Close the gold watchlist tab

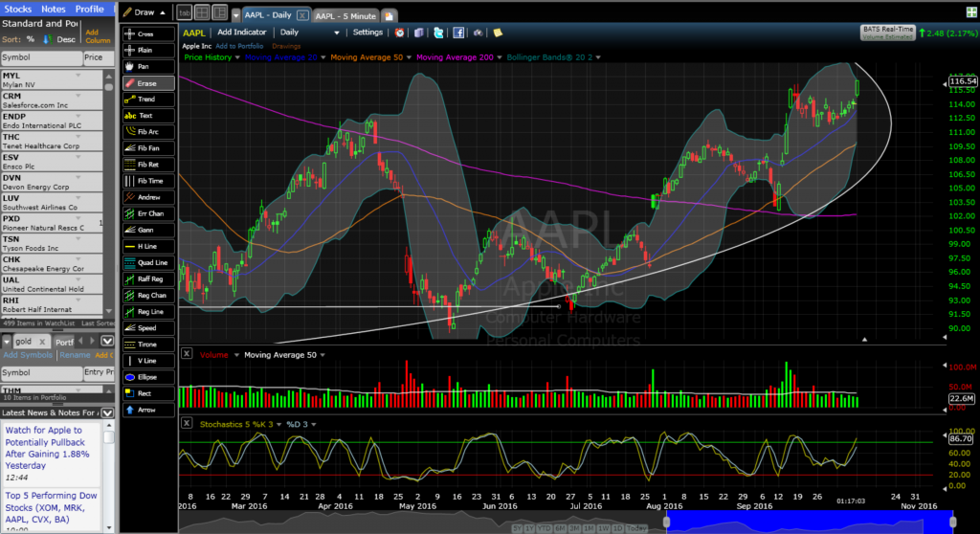click(x=42, y=342)
